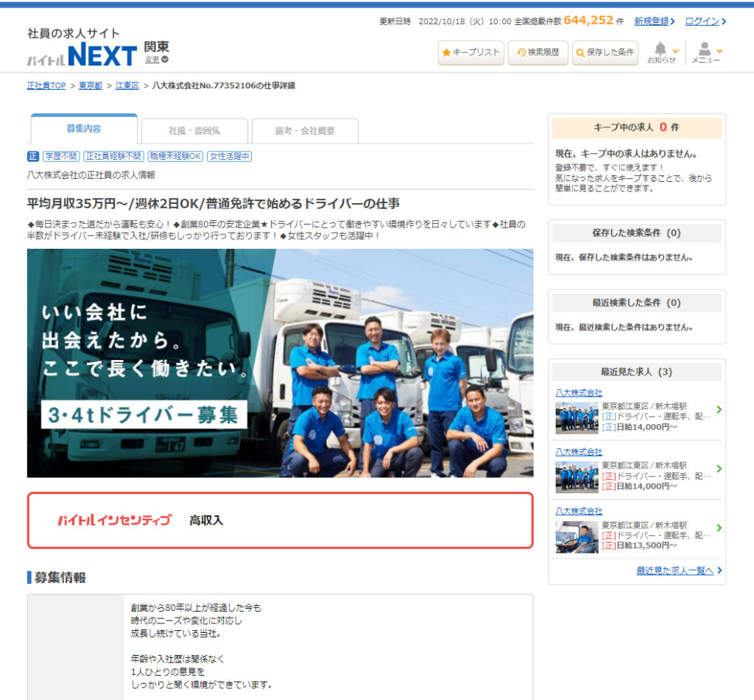Screen dimensions: 754x700
Task: Click the バイトルインセンティブ 高収入 banner
Action: pyautogui.click(x=280, y=520)
